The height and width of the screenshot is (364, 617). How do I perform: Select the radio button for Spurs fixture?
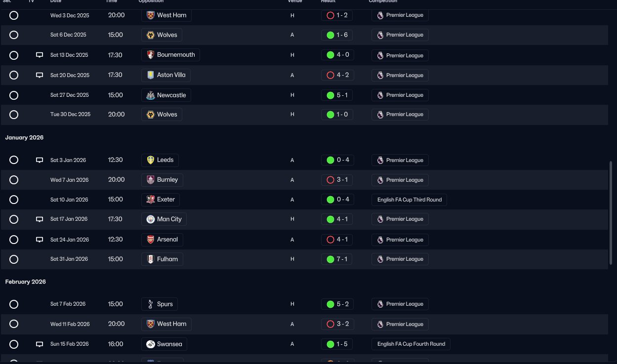tap(14, 304)
